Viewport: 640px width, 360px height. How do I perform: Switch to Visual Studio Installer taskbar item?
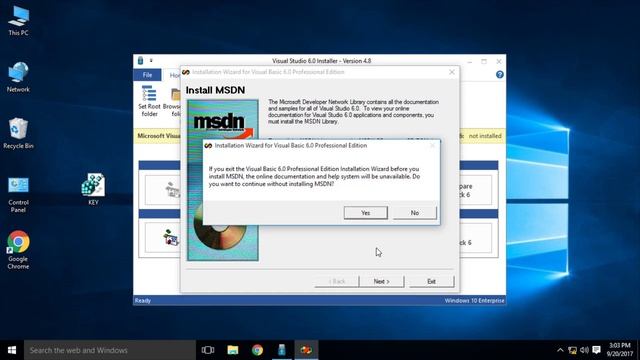[282, 350]
